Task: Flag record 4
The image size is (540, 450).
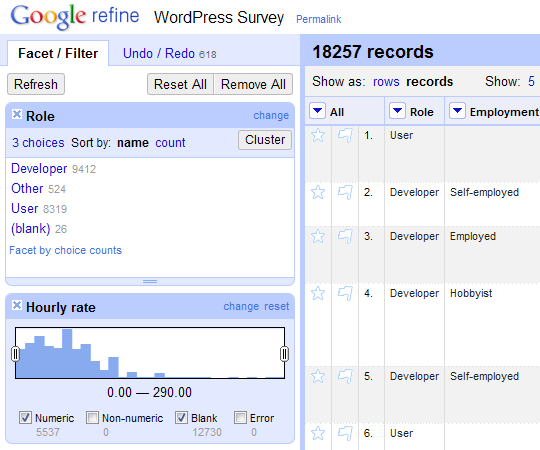Action: tap(345, 294)
